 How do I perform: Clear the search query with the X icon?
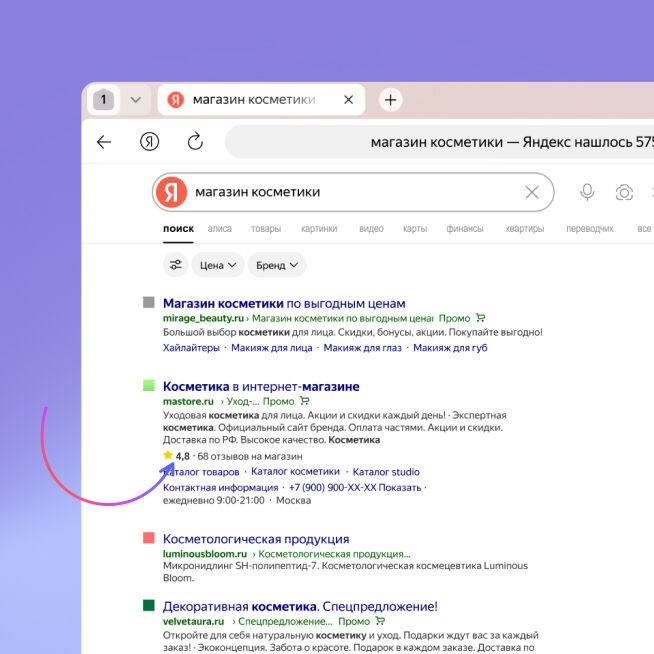[532, 192]
